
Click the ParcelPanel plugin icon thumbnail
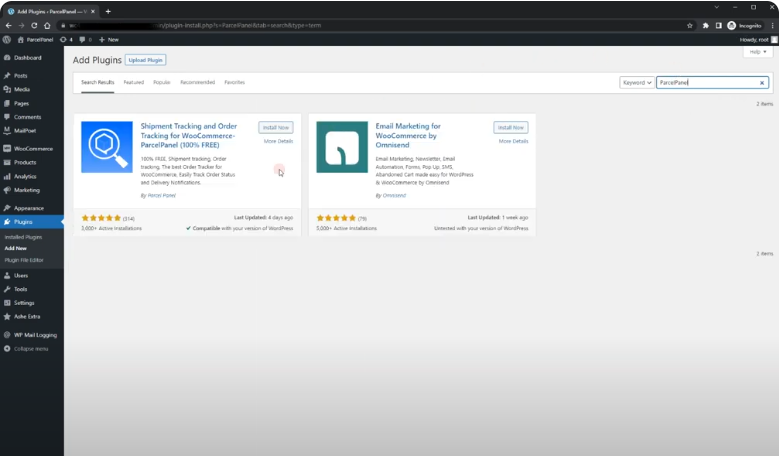coord(107,147)
